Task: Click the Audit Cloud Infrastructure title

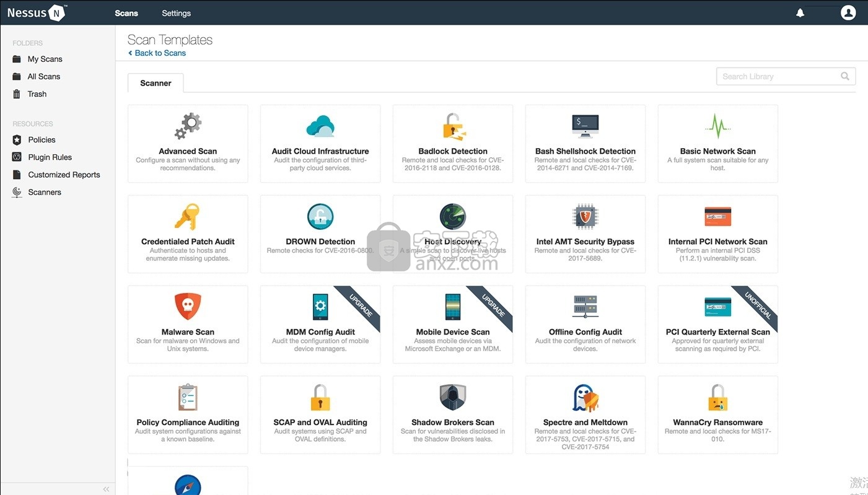Action: [x=320, y=151]
